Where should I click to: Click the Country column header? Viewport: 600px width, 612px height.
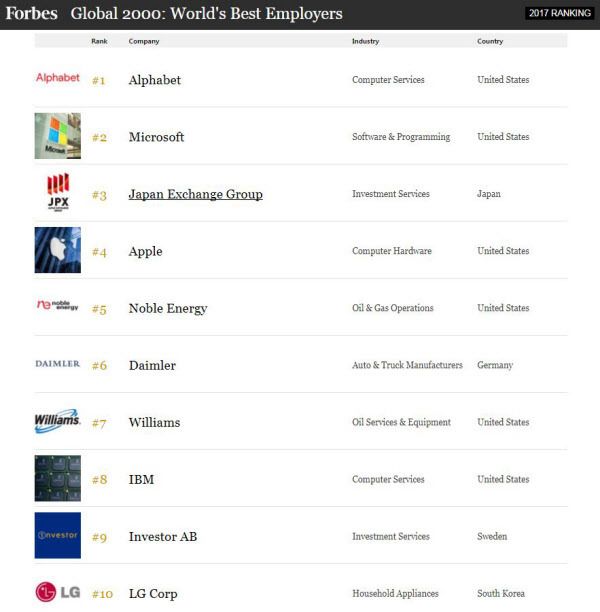[490, 41]
